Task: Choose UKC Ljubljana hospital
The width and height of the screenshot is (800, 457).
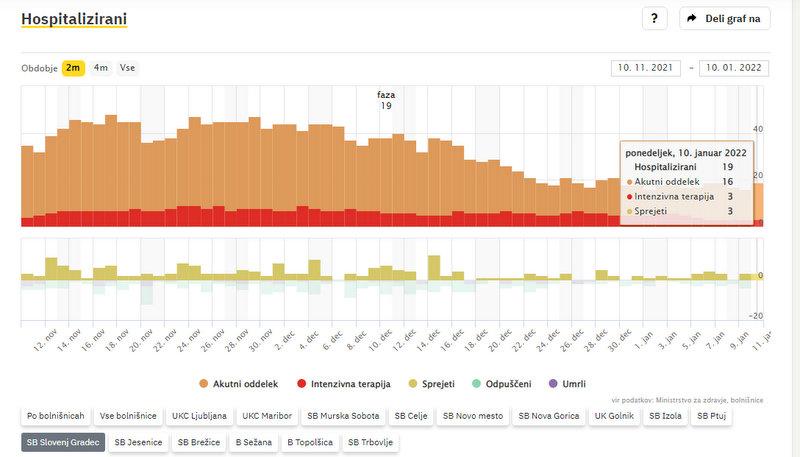Action: point(199,415)
